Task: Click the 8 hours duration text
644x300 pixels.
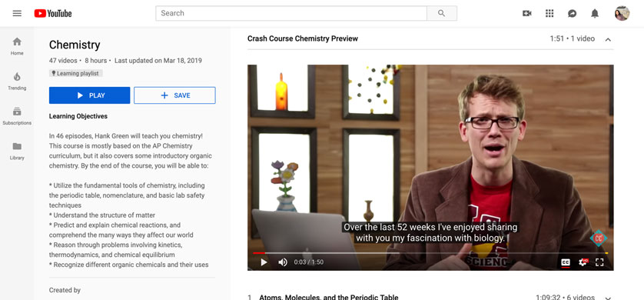Action: [x=96, y=61]
